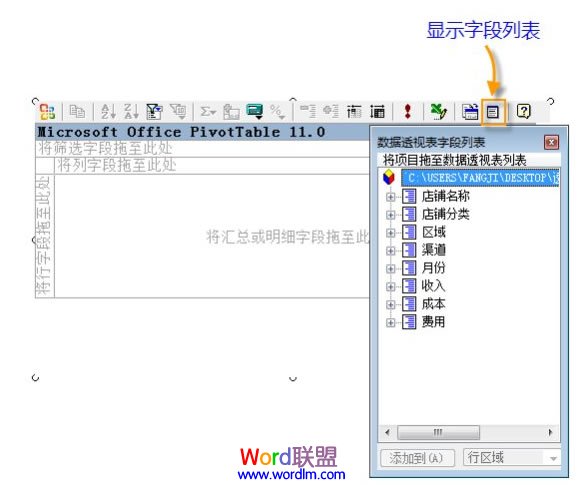Expand the 成本 field node

(x=390, y=305)
